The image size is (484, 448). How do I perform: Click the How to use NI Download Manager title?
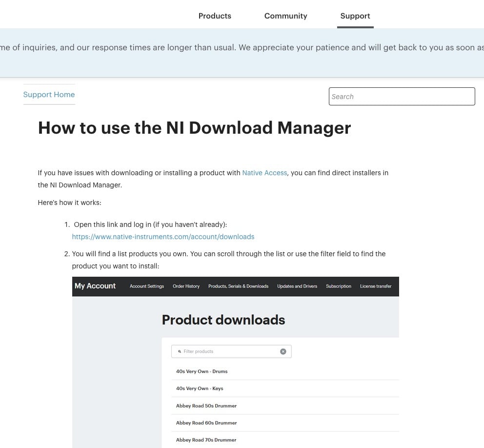(x=195, y=128)
